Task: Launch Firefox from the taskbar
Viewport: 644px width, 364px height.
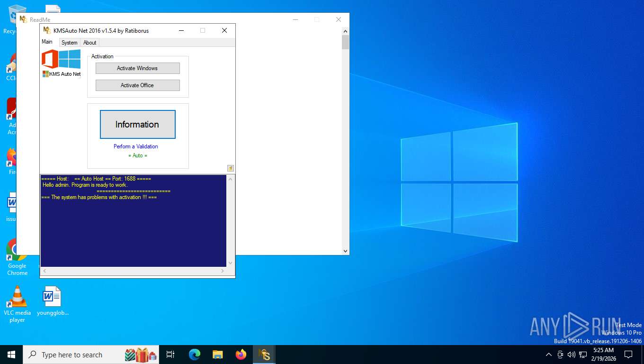Action: 241,355
